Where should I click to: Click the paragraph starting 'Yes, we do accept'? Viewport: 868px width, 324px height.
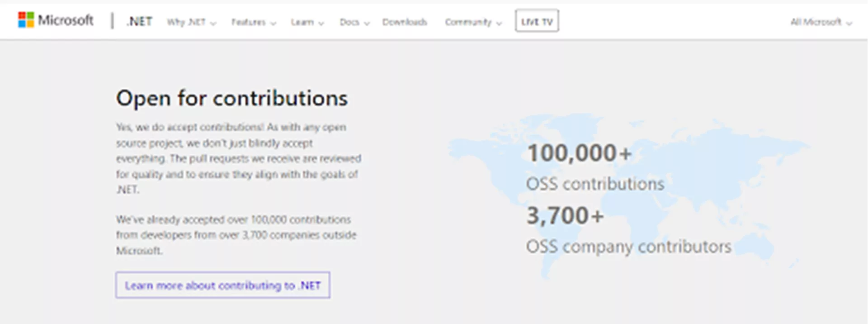tap(238, 158)
